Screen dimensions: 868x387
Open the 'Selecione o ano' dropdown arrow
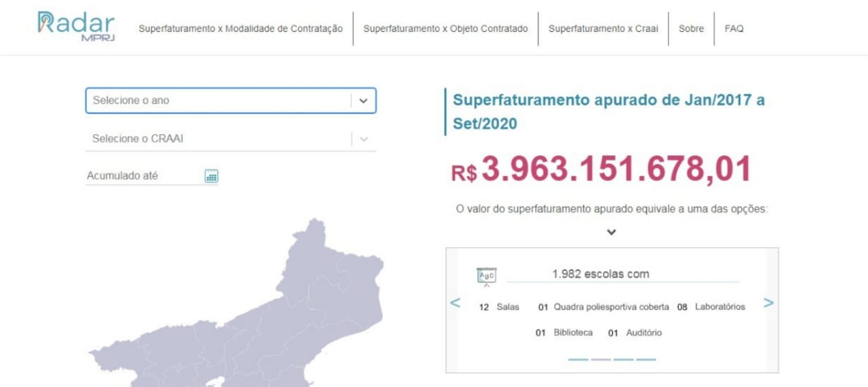363,100
